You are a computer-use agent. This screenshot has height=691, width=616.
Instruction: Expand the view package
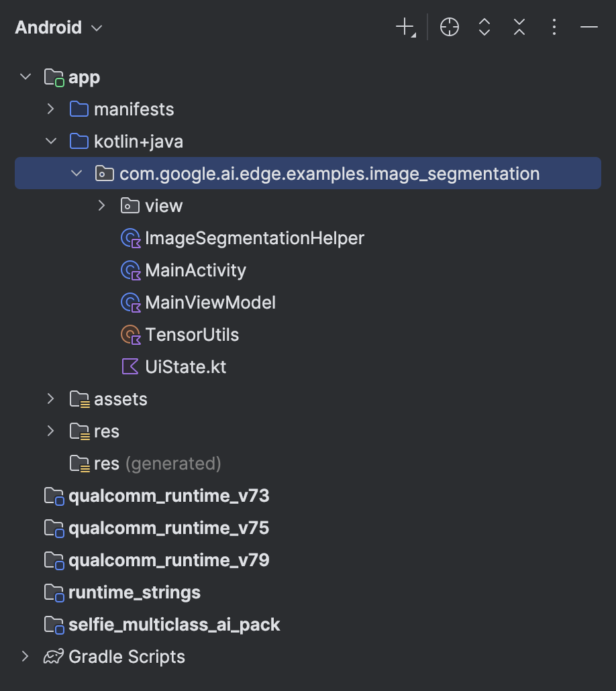pyautogui.click(x=102, y=206)
